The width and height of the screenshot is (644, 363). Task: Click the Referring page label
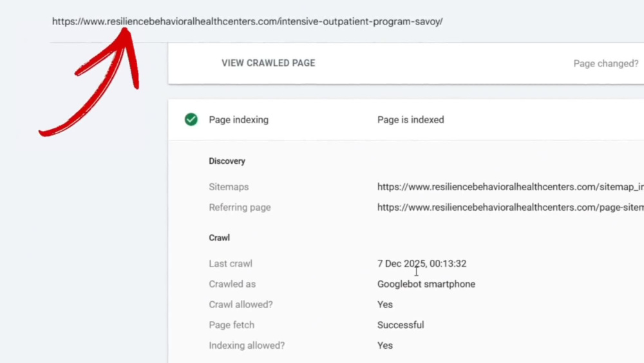click(x=240, y=208)
